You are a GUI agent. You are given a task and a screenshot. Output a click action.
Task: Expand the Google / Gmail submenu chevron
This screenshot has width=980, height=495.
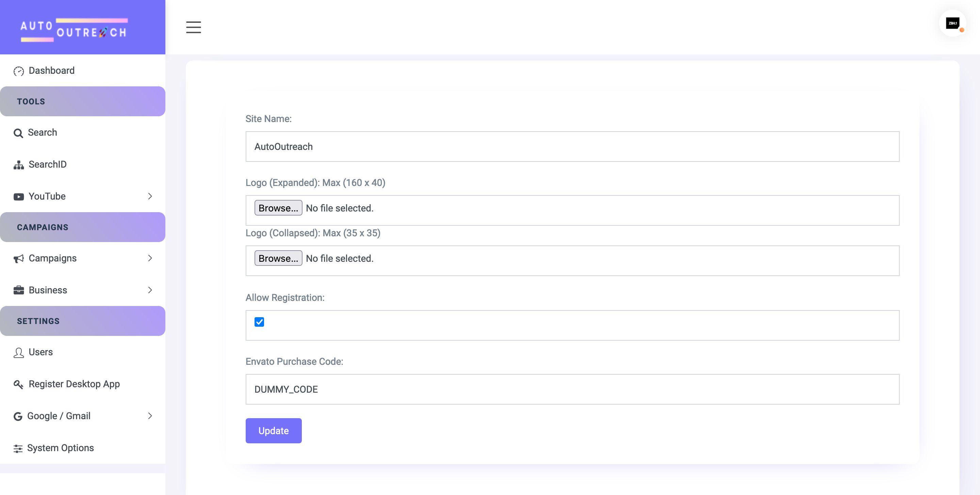[x=150, y=416]
